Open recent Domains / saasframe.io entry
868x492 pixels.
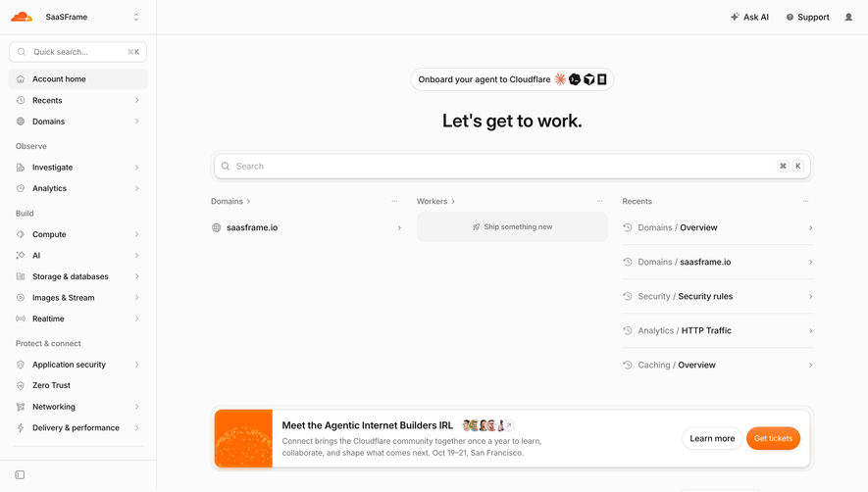pos(718,262)
